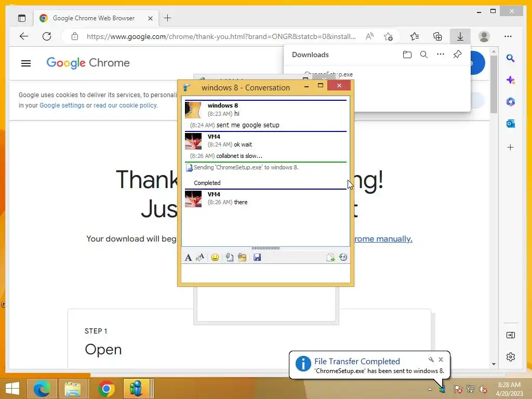The height and width of the screenshot is (399, 532).
Task: Open notification options wrench icon
Action: tap(431, 360)
